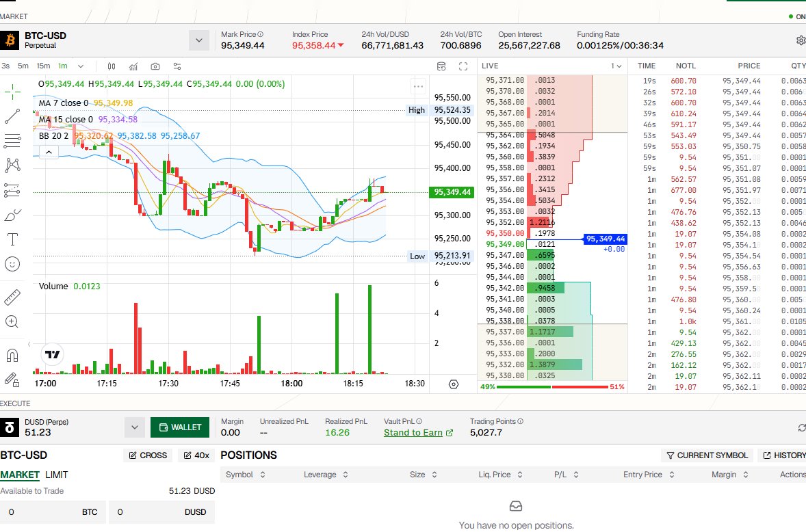Open chart settings sliders icon
Viewport: 806px width, 532px height.
(x=177, y=66)
